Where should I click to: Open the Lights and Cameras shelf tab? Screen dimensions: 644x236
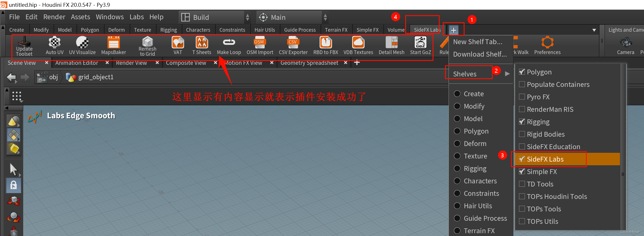pos(626,30)
